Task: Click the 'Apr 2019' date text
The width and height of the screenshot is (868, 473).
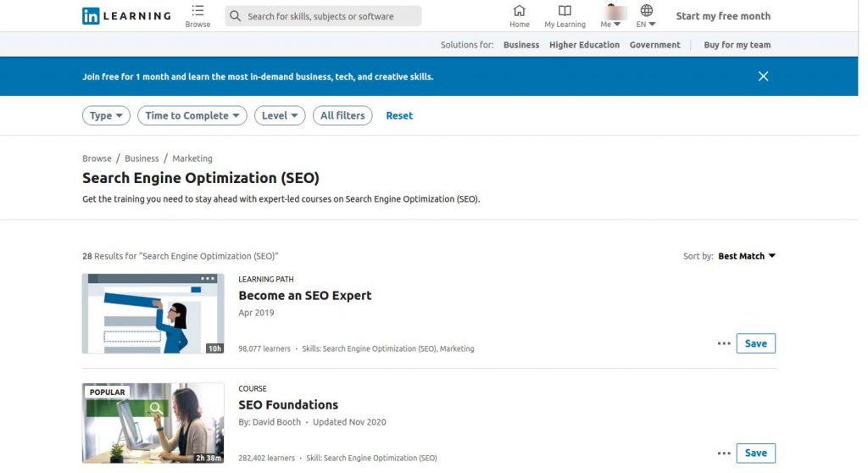Action: [256, 313]
